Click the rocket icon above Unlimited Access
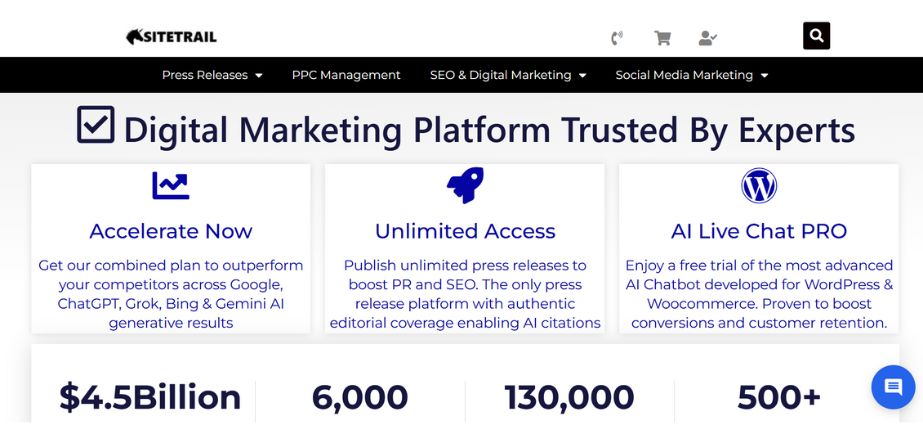 point(465,185)
